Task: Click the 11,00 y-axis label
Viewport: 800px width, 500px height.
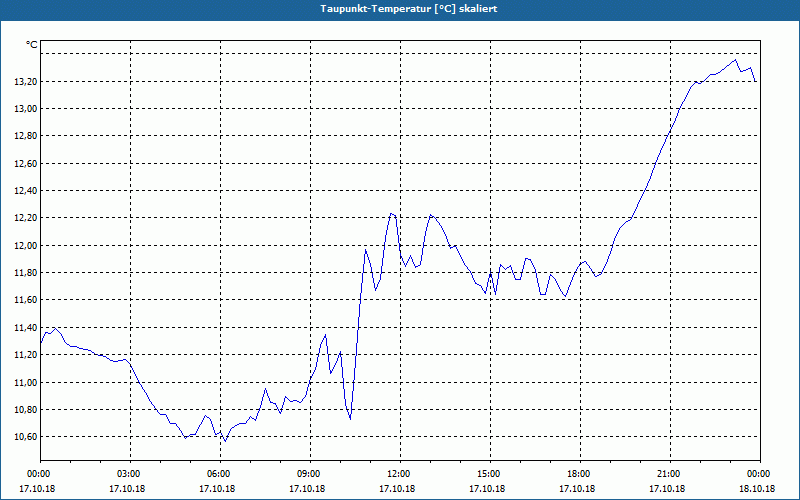Action: pyautogui.click(x=25, y=382)
